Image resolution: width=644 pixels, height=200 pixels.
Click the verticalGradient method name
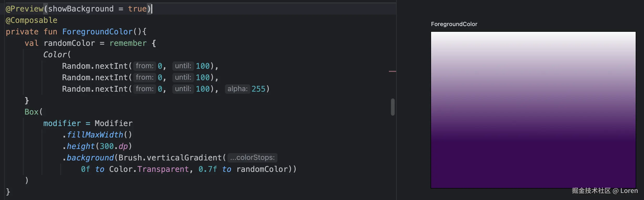(184, 158)
